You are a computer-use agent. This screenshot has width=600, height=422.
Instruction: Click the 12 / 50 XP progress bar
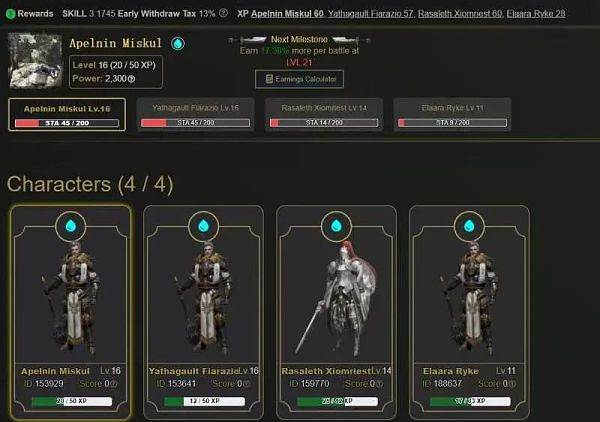(x=204, y=401)
